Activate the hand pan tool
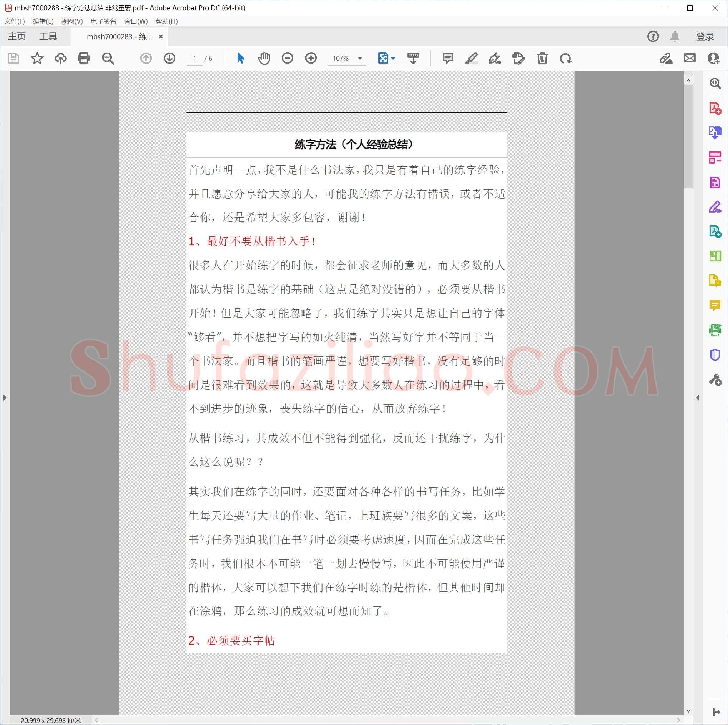 click(x=264, y=59)
